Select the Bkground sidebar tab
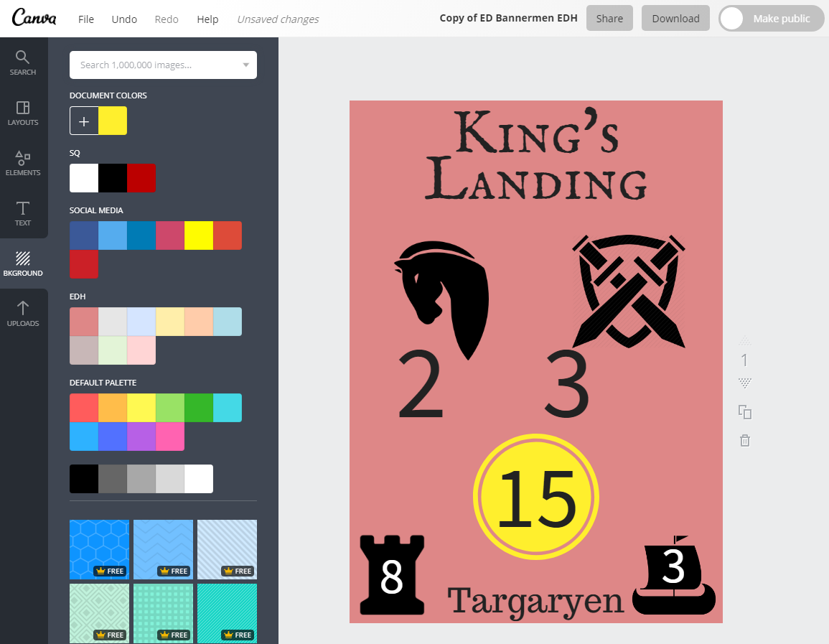This screenshot has height=644, width=829. 23,263
